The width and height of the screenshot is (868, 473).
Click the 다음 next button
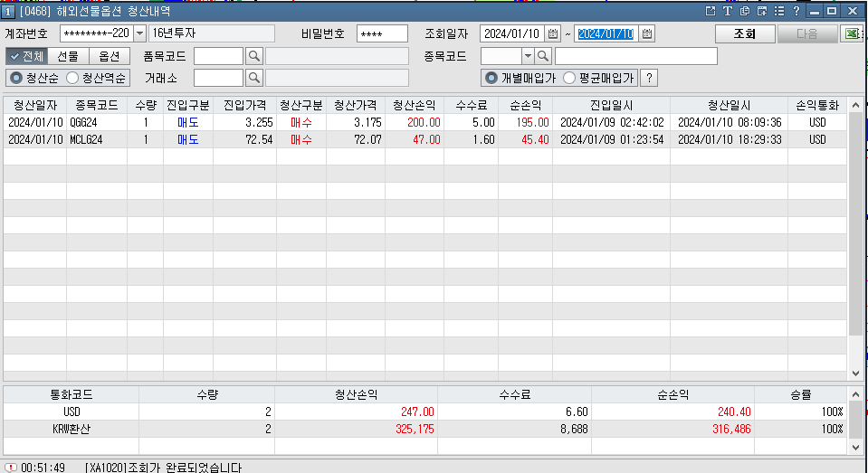tap(807, 33)
